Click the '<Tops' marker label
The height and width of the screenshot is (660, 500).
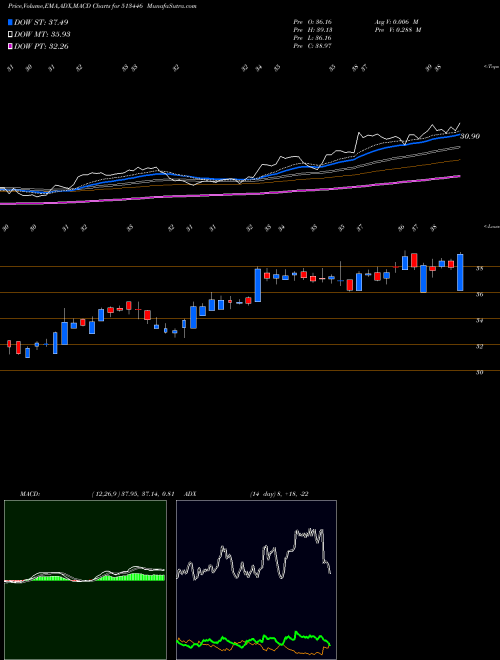(x=492, y=67)
